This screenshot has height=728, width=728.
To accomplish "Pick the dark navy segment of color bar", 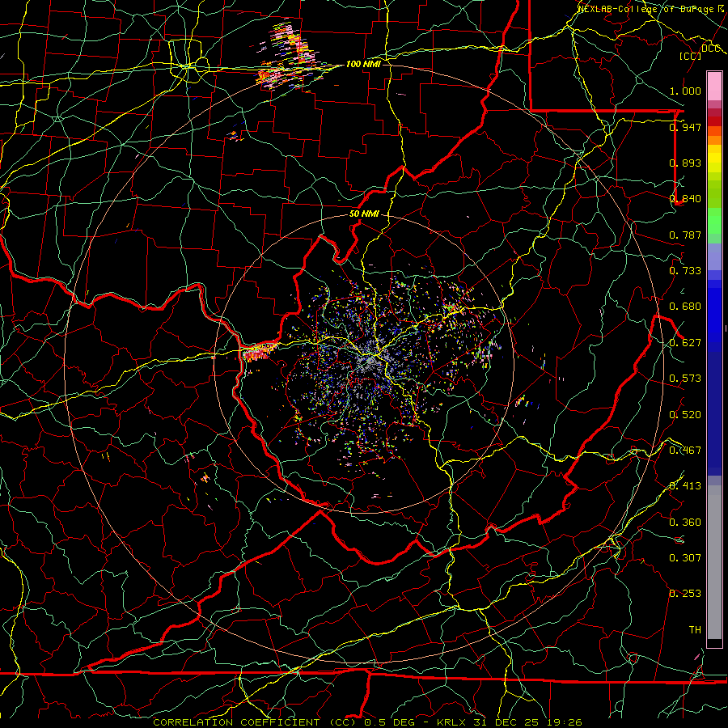I will 714,413.
